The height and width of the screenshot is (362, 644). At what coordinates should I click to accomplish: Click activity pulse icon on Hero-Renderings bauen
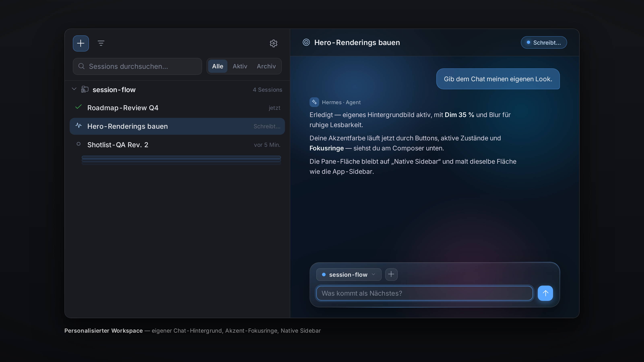[x=78, y=125]
